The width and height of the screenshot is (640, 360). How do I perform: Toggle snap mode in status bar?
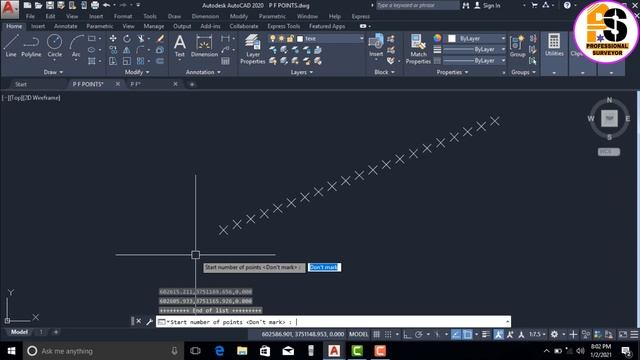(x=388, y=334)
